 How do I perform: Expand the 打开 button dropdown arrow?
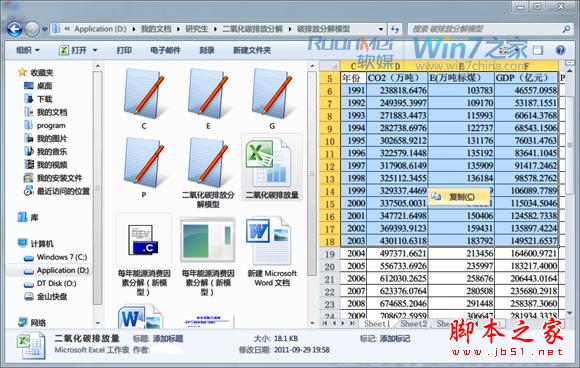click(x=95, y=50)
